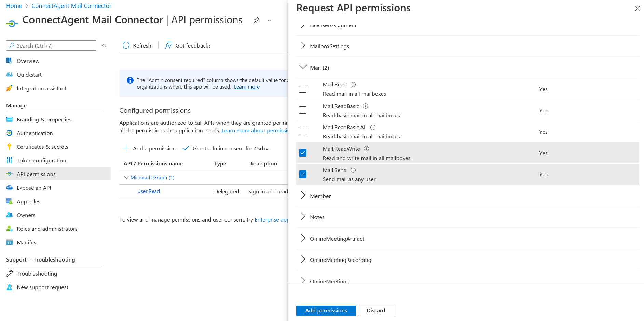The image size is (644, 321).
Task: Click the Home breadcrumb link
Action: [x=14, y=6]
